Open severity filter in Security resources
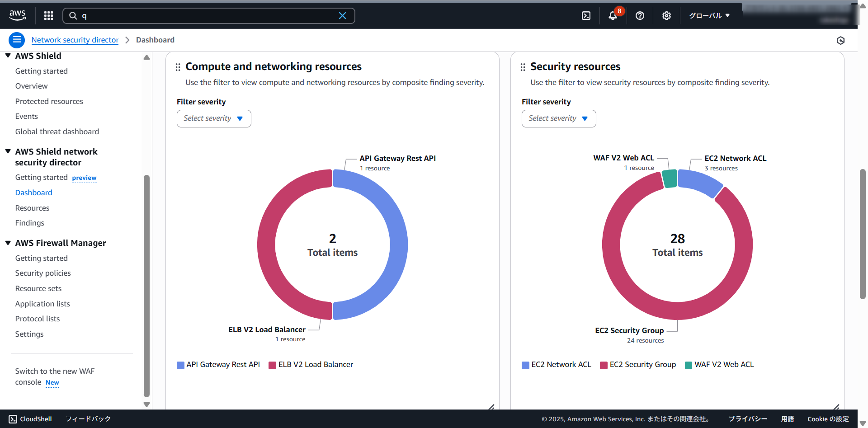This screenshot has height=428, width=868. tap(558, 118)
